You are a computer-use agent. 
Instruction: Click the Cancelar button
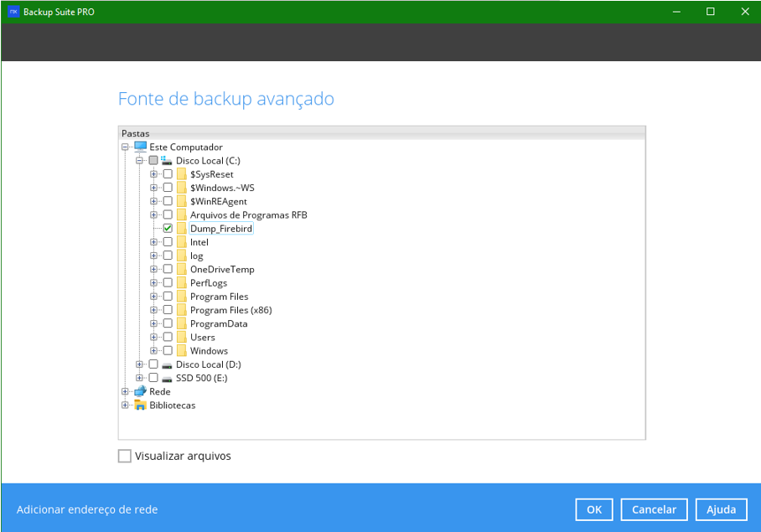coord(654,509)
